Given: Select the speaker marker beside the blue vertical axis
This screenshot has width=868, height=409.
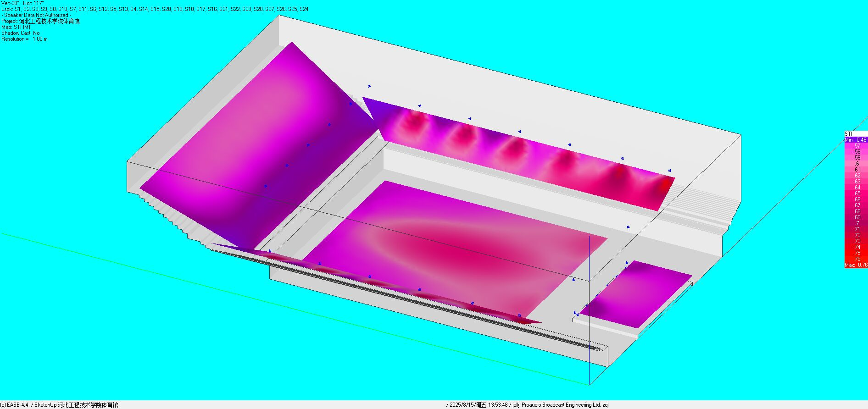Looking at the screenshot, I should 573,279.
